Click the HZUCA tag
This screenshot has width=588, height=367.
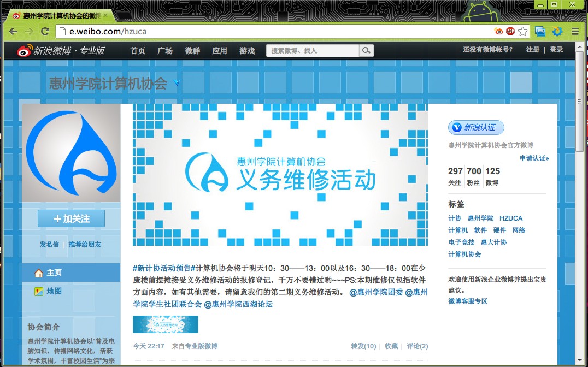click(x=511, y=218)
